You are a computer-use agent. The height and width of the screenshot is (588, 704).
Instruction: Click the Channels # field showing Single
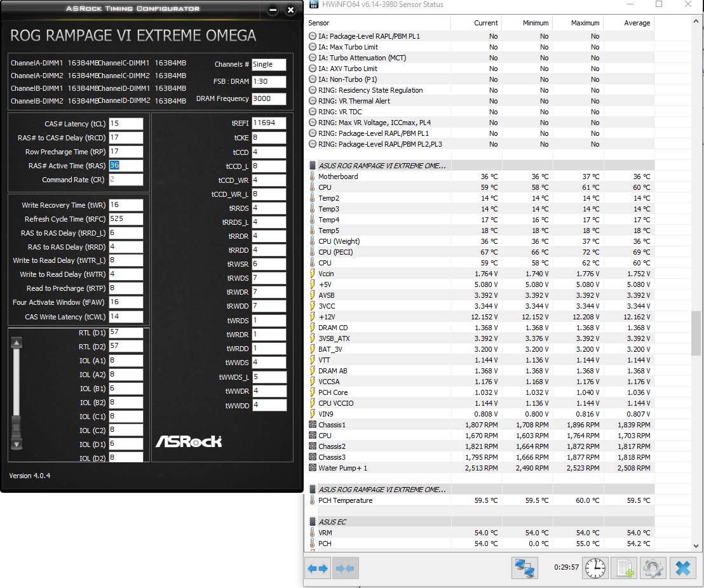(x=269, y=65)
